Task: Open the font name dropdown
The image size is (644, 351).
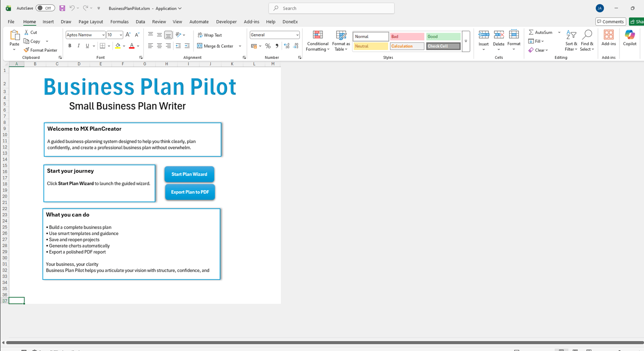Action: pos(103,35)
